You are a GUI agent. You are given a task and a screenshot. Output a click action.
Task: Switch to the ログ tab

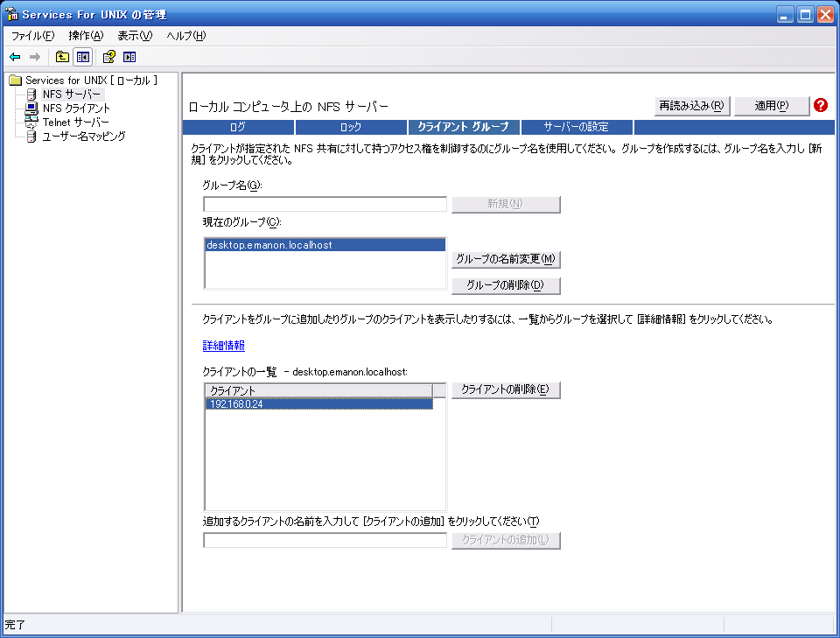click(238, 127)
